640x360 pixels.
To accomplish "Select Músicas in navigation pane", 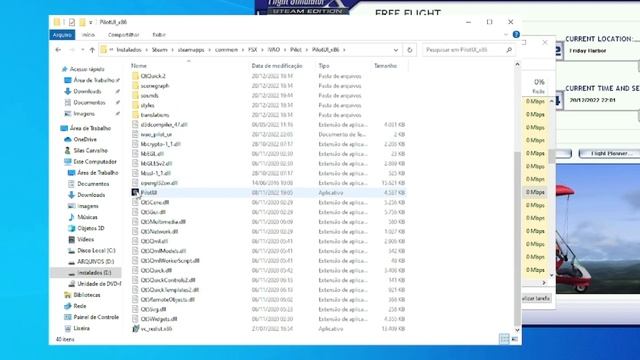I will (x=87, y=217).
